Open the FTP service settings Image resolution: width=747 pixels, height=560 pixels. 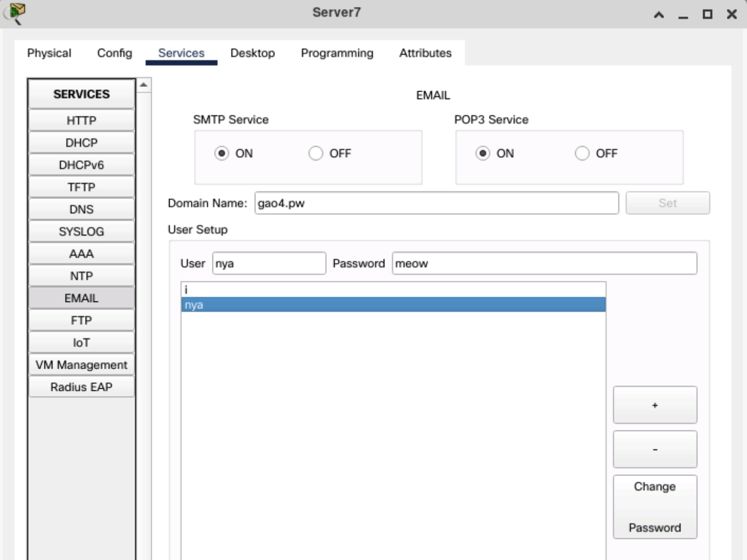coord(81,320)
